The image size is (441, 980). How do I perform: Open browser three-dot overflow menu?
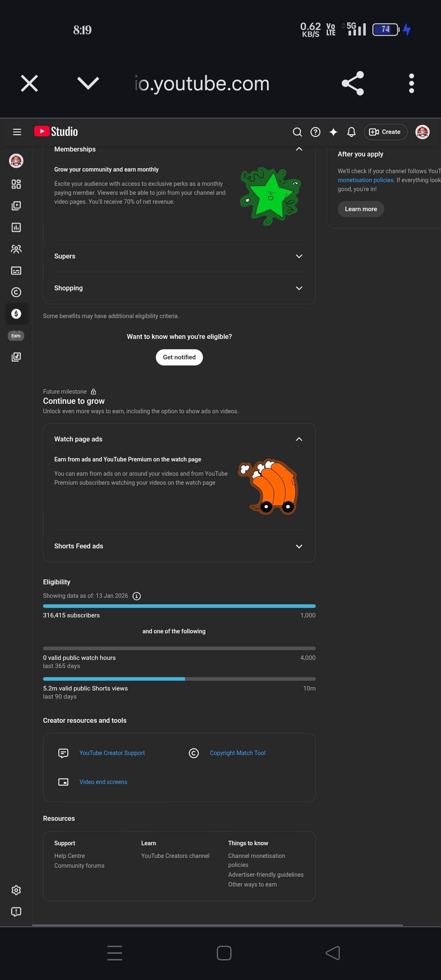coord(411,83)
